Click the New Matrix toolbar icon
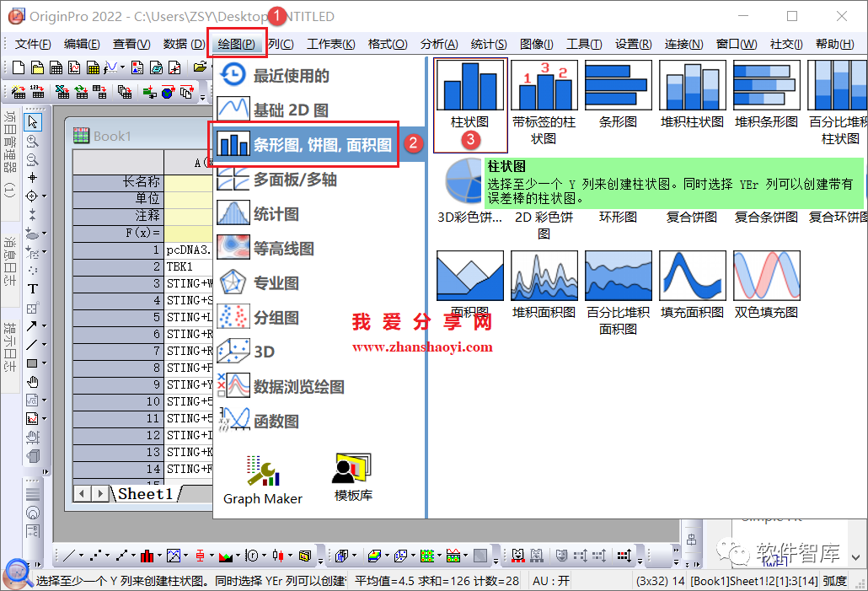Viewport: 868px width, 591px height. [x=93, y=67]
